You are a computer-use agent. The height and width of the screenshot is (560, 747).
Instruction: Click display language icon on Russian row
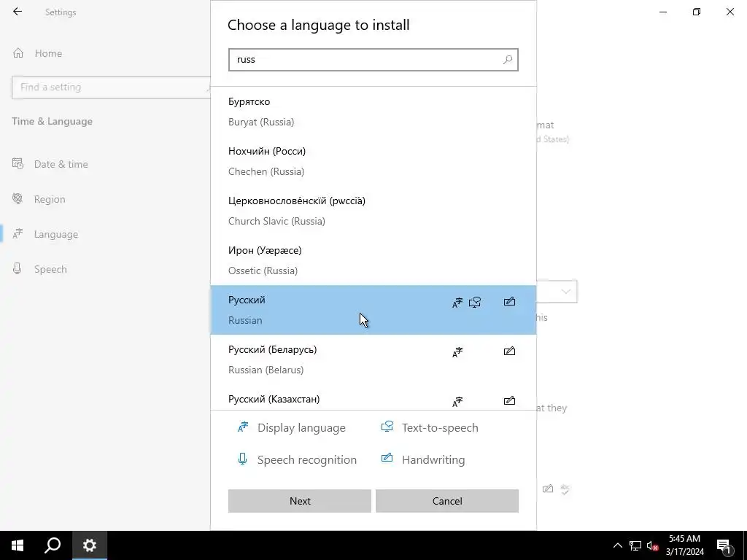pos(457,303)
